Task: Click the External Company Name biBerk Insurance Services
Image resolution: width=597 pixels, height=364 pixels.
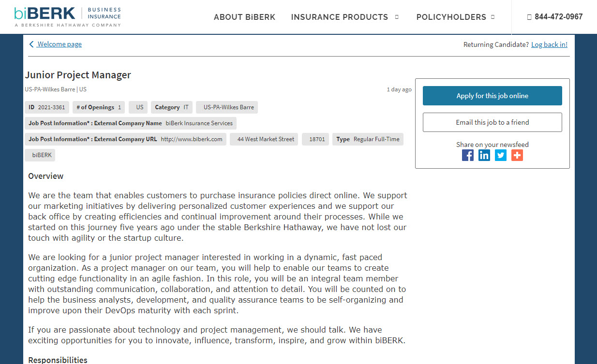Action: click(x=131, y=123)
